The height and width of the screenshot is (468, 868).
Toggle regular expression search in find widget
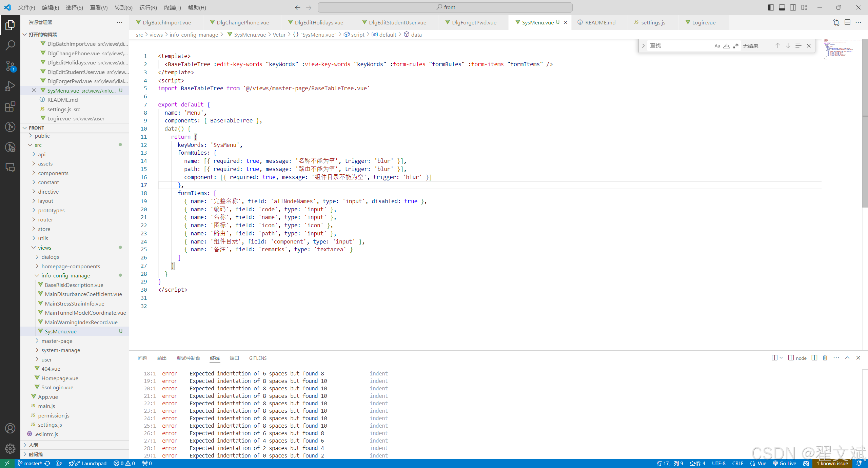click(x=735, y=46)
